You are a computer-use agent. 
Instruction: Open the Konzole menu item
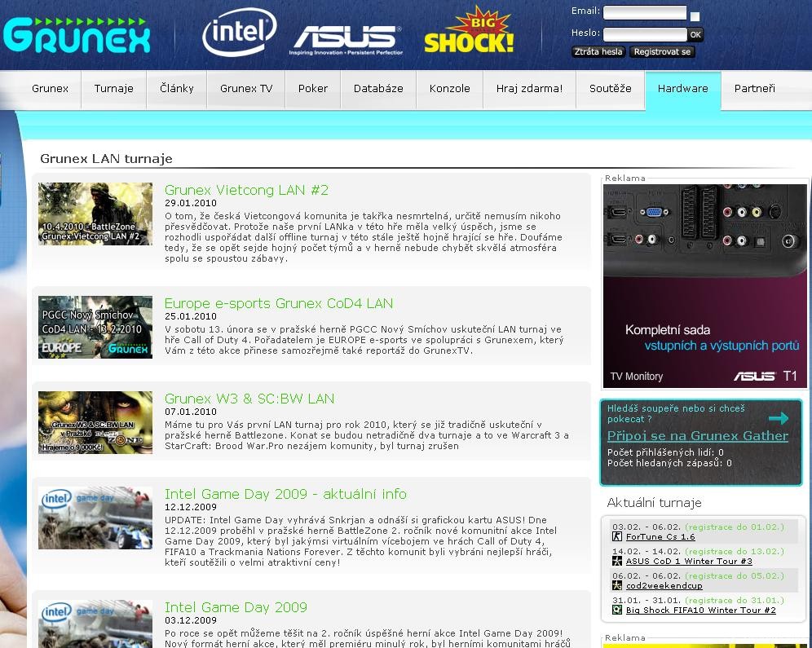point(449,89)
